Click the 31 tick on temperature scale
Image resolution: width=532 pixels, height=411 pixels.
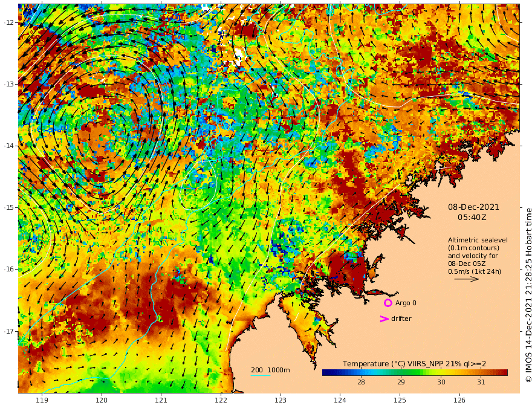(x=481, y=382)
